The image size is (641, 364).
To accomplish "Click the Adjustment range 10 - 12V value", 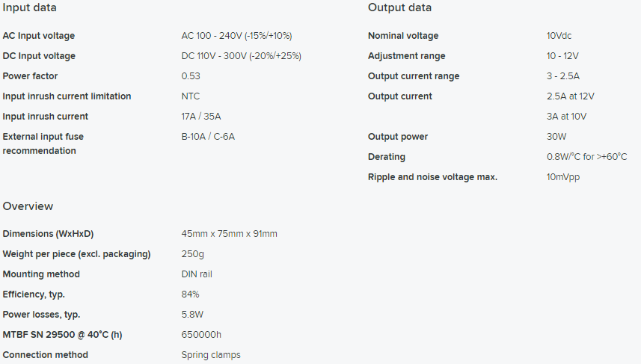I will tap(562, 56).
